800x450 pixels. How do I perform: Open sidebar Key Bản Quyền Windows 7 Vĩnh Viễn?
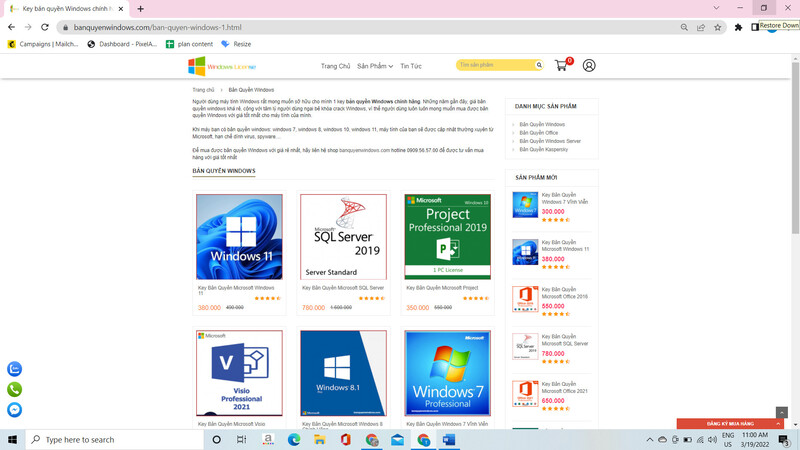point(564,198)
